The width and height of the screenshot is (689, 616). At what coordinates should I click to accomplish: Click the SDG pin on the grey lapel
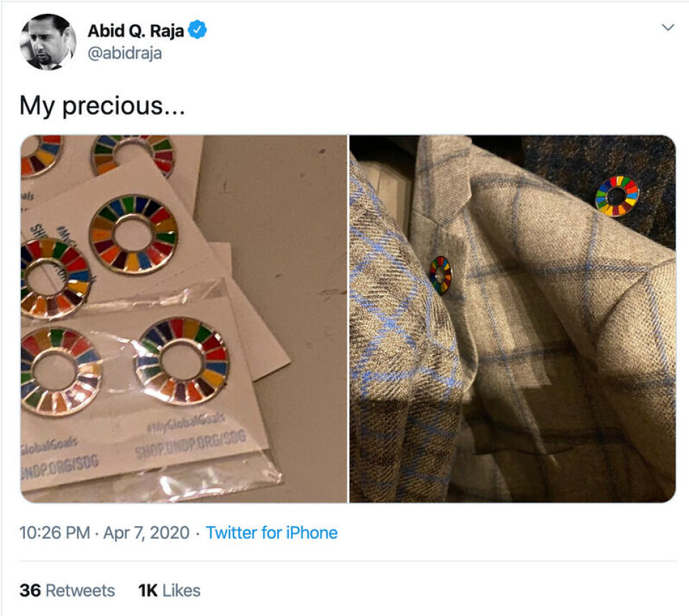441,275
